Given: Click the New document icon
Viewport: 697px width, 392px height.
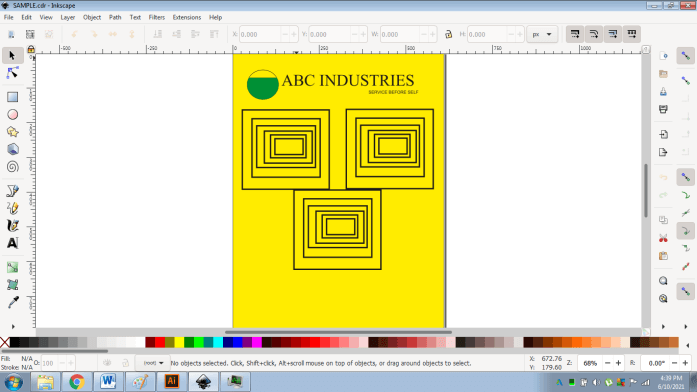Looking at the screenshot, I should [663, 56].
